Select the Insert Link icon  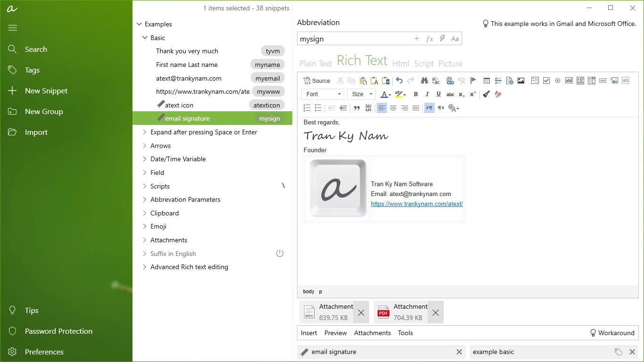click(449, 81)
